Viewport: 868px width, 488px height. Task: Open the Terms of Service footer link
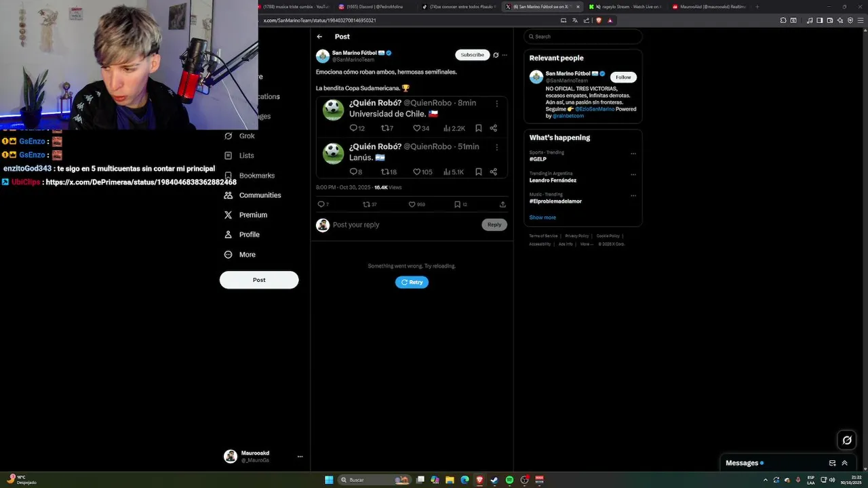(x=543, y=236)
